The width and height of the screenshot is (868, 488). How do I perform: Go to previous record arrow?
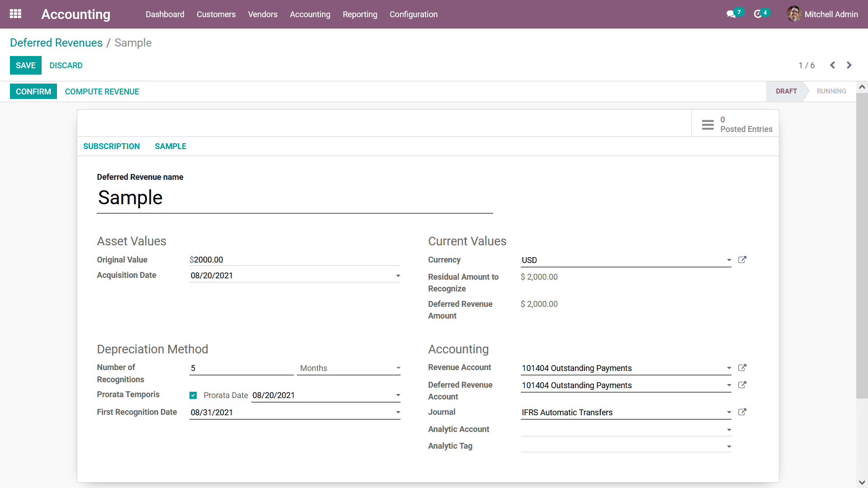pos(832,65)
